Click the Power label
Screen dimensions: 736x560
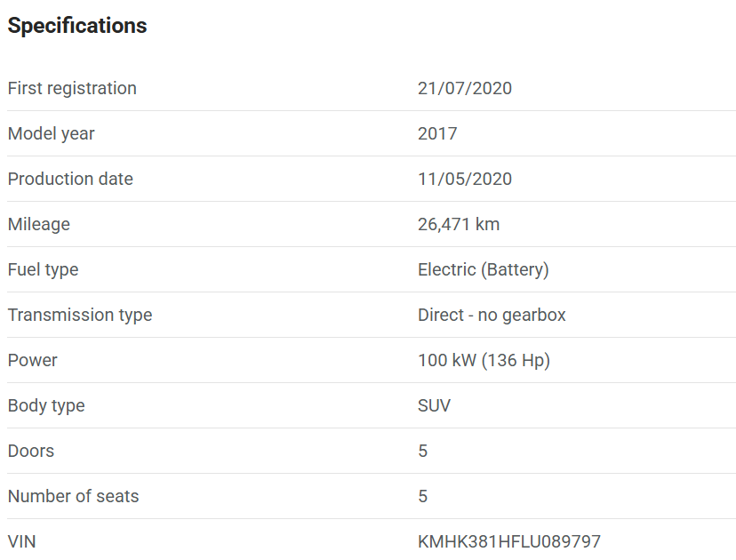[33, 360]
